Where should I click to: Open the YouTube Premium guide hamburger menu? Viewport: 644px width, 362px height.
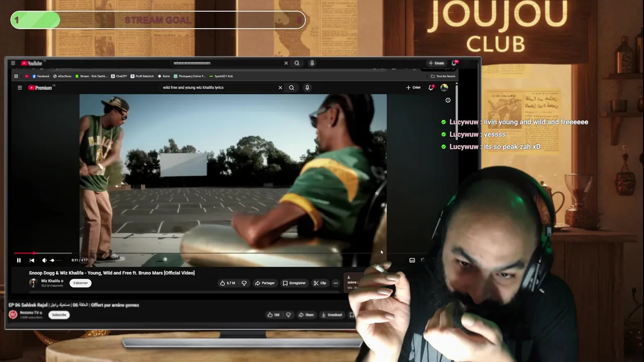click(20, 87)
